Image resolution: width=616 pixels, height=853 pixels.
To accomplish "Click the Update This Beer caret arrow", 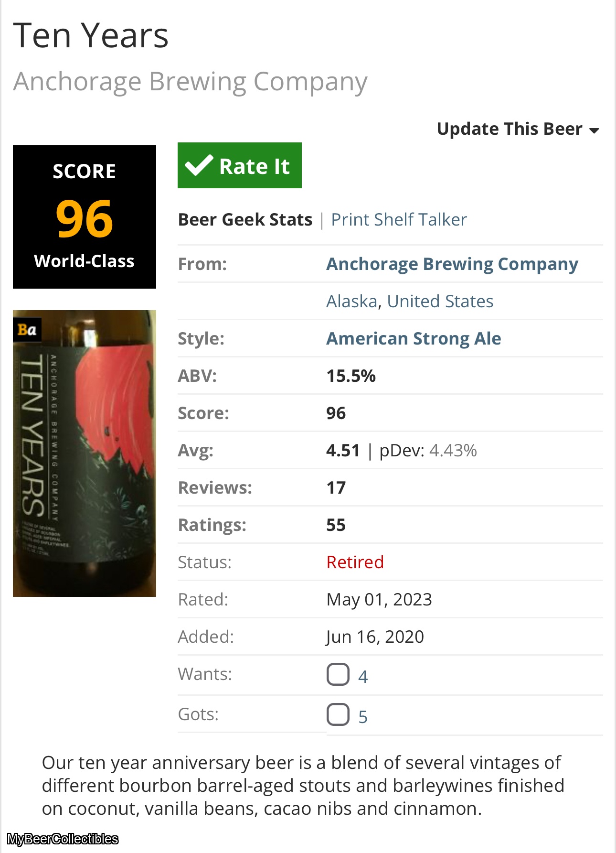I will pyautogui.click(x=594, y=130).
